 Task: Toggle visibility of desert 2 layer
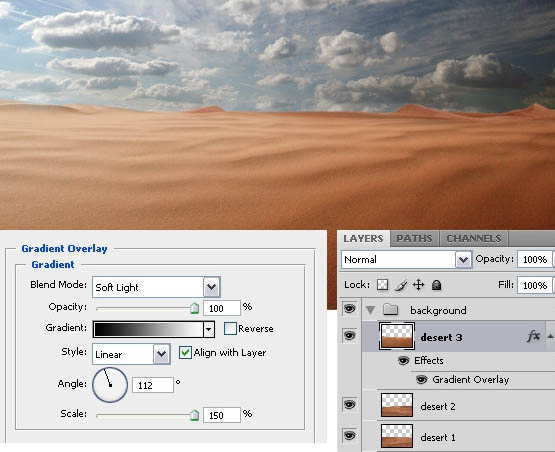(349, 404)
